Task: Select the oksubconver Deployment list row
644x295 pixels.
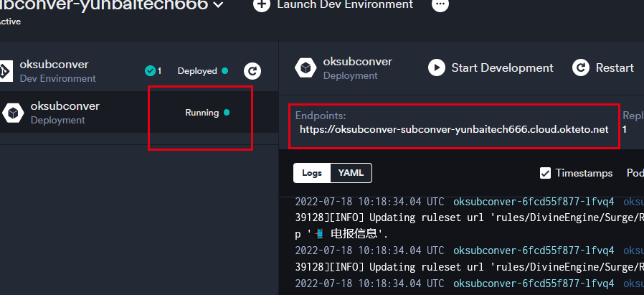Action: click(x=139, y=112)
